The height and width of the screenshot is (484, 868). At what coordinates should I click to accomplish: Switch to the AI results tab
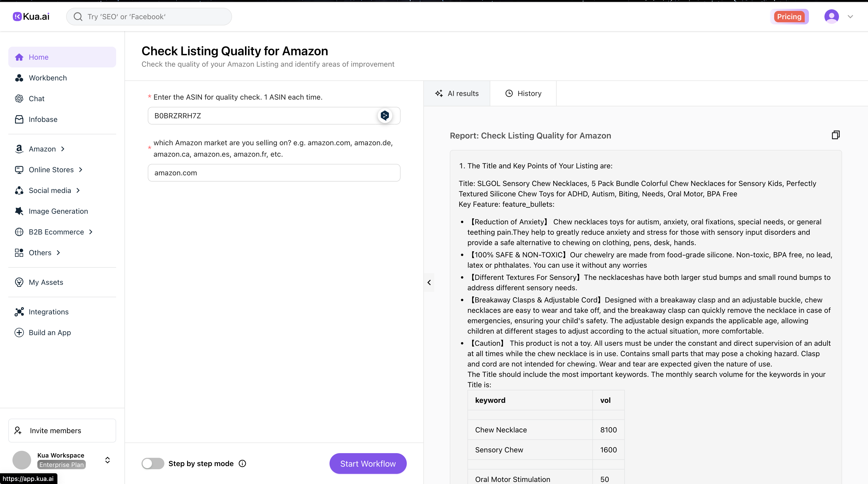tap(457, 93)
